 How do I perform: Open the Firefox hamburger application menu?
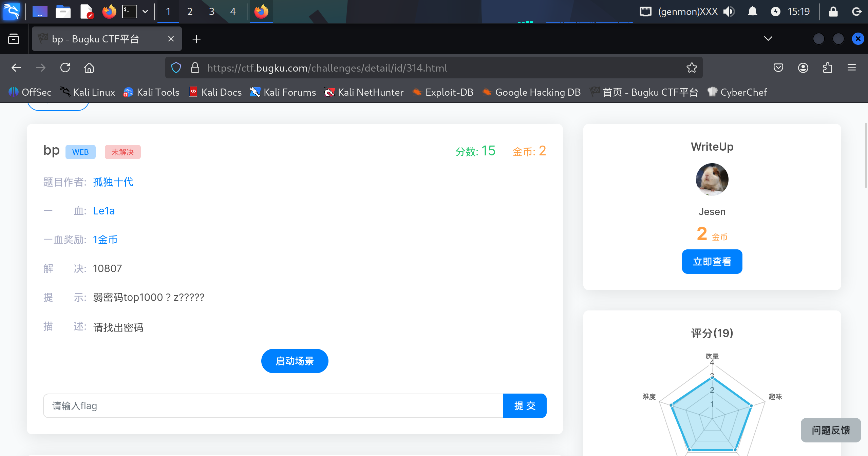pyautogui.click(x=852, y=68)
